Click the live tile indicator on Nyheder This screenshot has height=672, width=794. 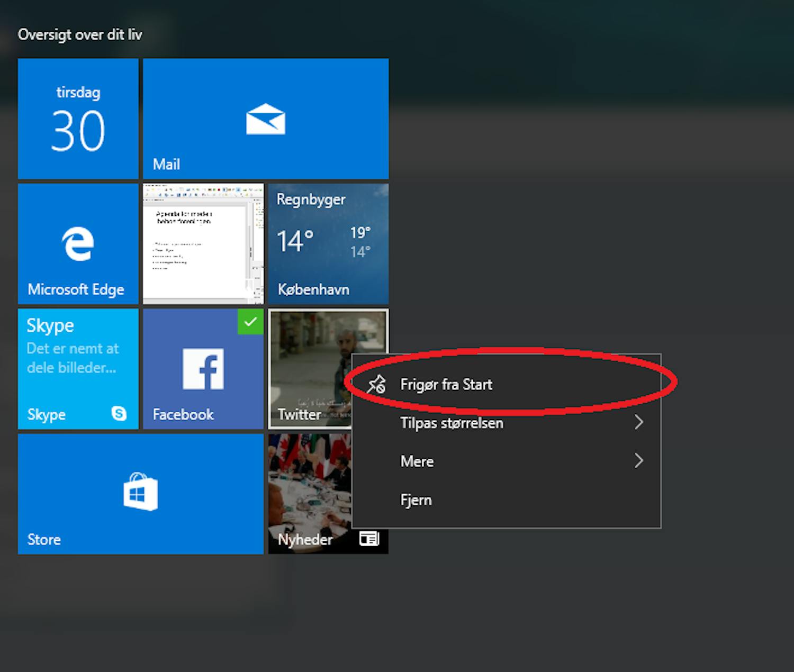pos(368,539)
